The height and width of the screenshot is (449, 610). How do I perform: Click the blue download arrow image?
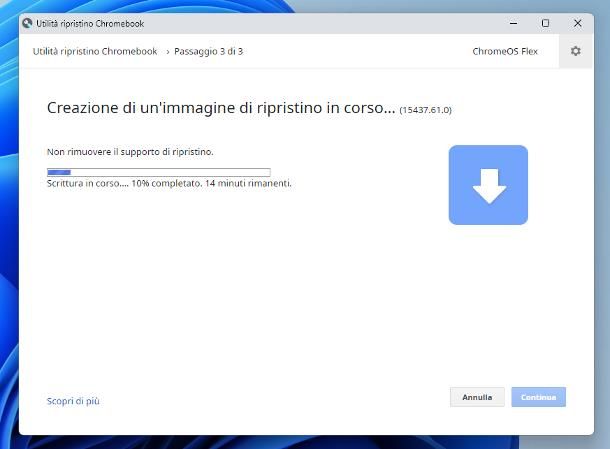tap(488, 185)
